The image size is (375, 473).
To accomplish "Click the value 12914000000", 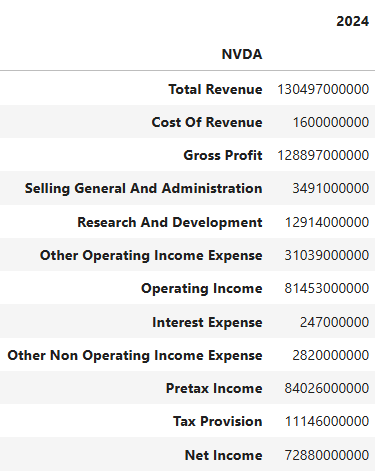I will coord(327,222).
